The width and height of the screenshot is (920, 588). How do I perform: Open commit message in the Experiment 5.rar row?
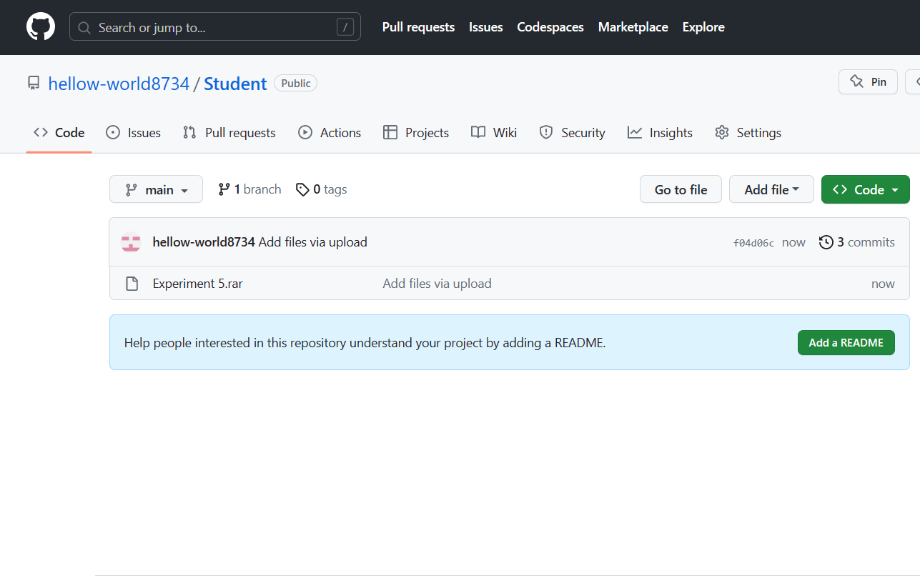click(x=437, y=284)
